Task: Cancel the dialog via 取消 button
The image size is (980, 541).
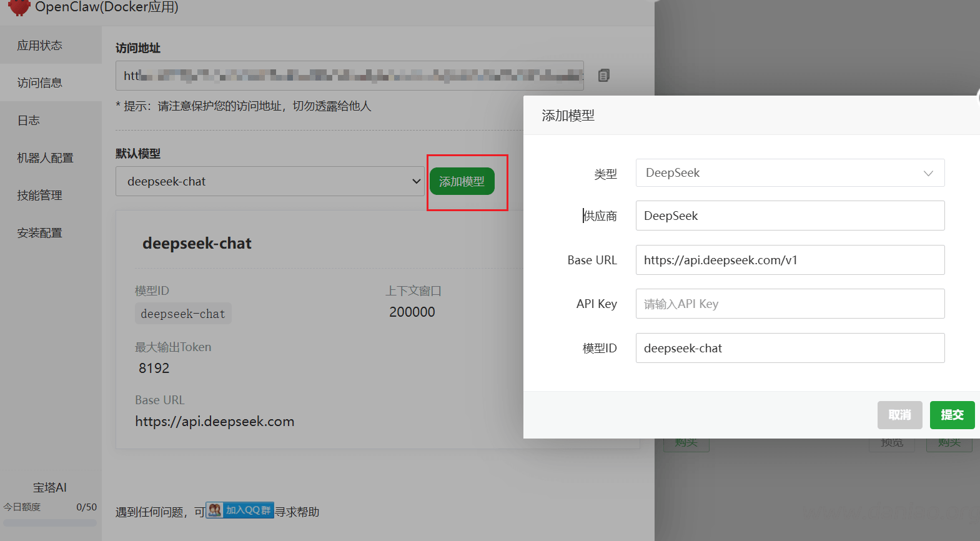Action: click(x=899, y=415)
